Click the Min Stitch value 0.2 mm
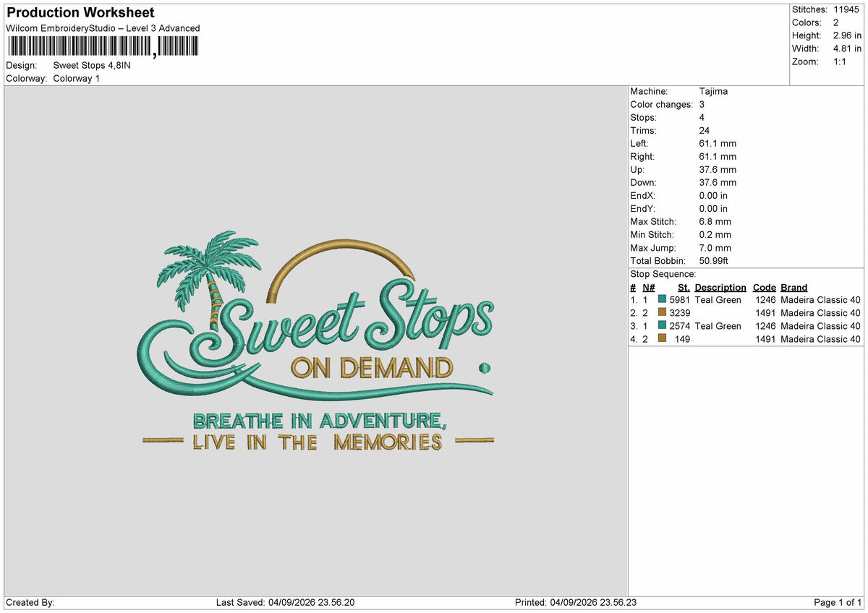 coord(715,234)
